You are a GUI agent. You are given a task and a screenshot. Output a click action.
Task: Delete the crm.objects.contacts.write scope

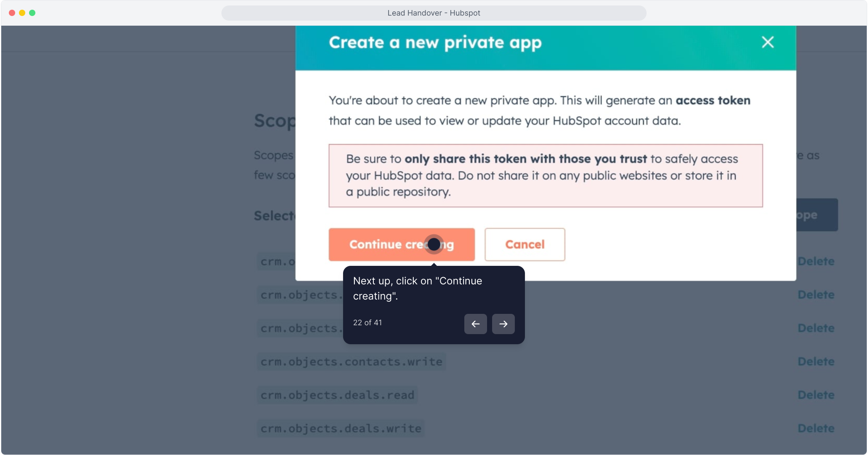tap(816, 361)
